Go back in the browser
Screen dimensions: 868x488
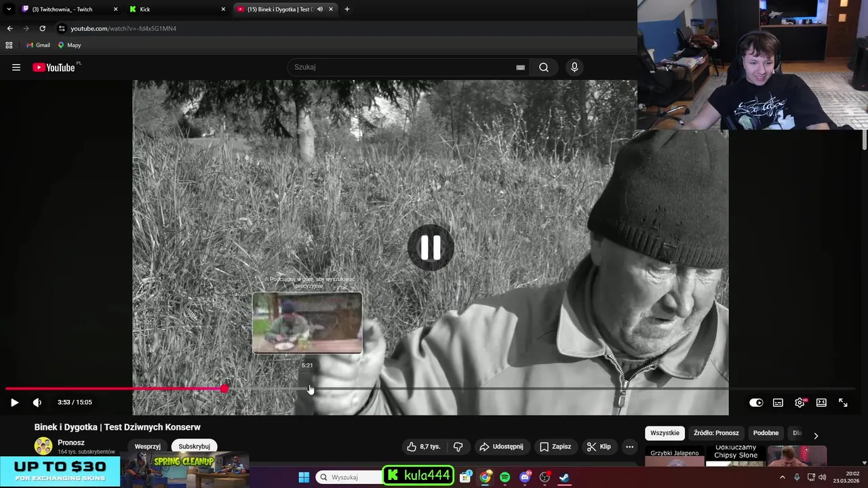coord(9,28)
